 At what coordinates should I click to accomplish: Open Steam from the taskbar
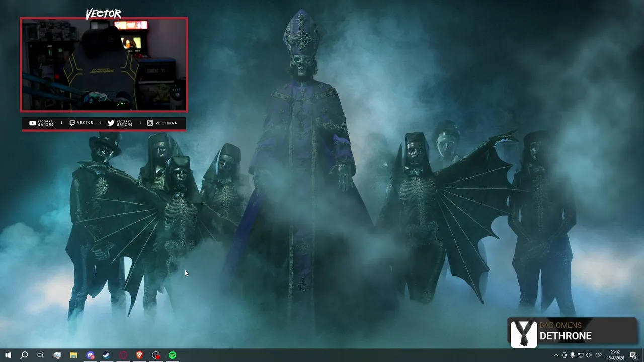pyautogui.click(x=107, y=355)
